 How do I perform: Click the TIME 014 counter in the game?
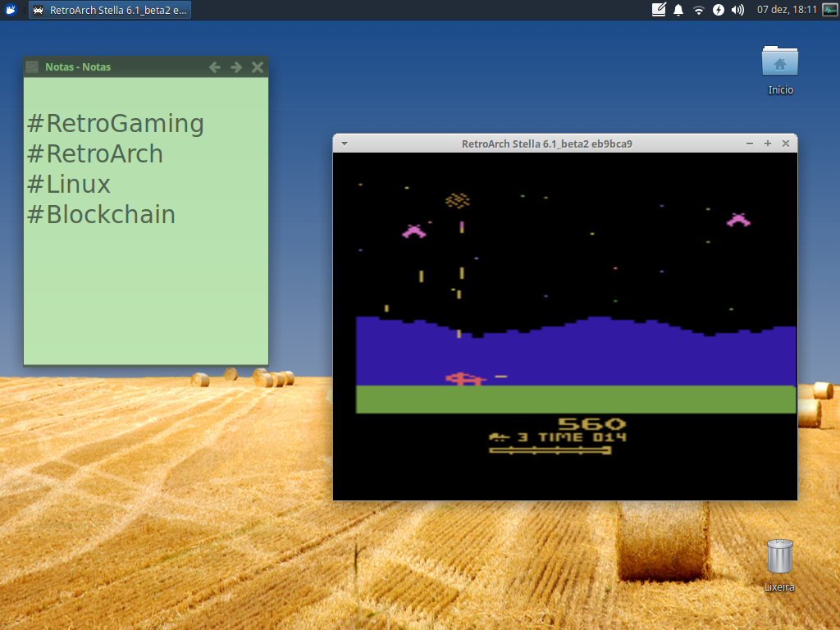click(x=582, y=437)
